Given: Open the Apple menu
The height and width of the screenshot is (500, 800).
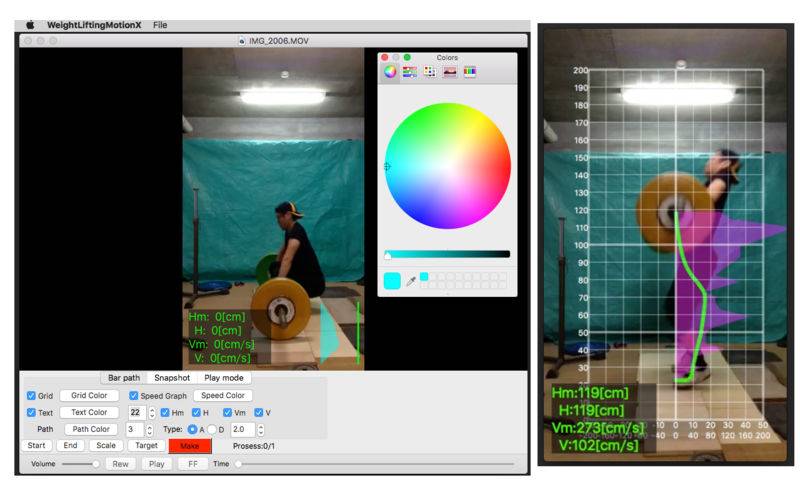Looking at the screenshot, I should click(x=30, y=24).
